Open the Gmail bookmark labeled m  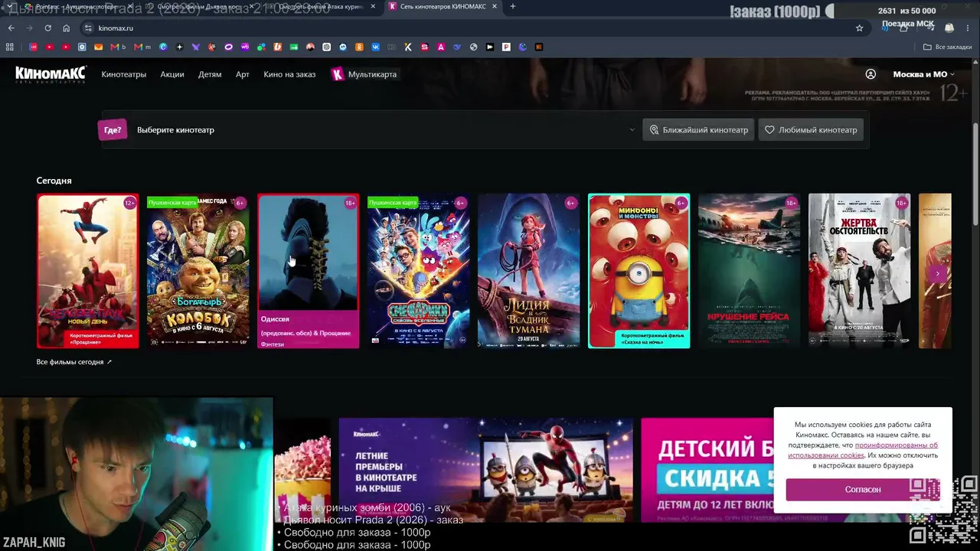click(x=142, y=47)
